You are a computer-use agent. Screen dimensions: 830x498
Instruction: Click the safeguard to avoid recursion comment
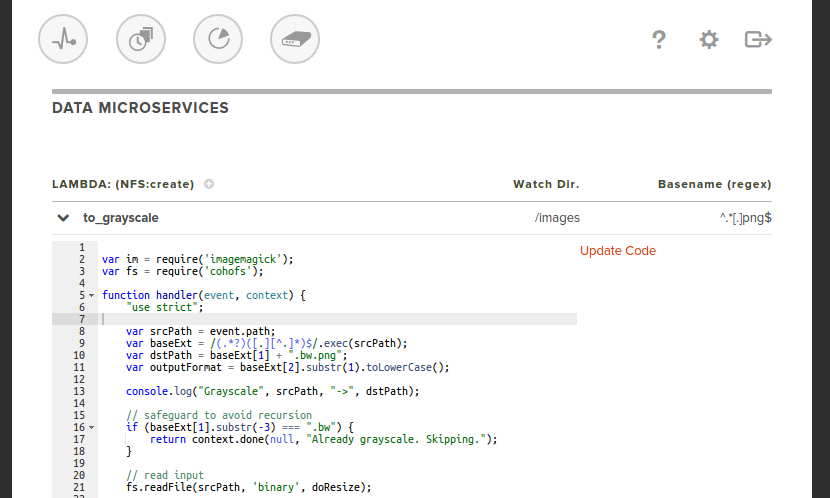coord(219,415)
